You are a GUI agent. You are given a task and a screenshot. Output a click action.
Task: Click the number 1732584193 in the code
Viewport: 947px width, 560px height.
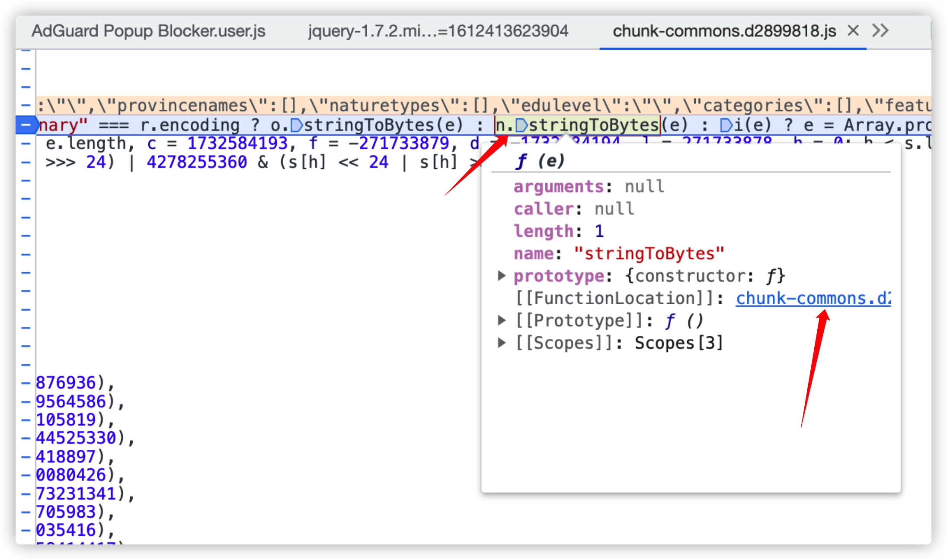[237, 143]
